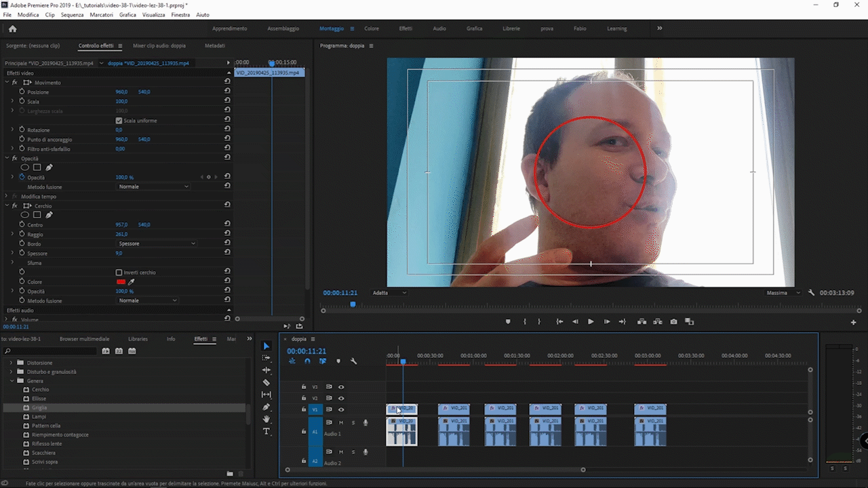
Task: Open the Sequenza menu
Action: point(72,14)
